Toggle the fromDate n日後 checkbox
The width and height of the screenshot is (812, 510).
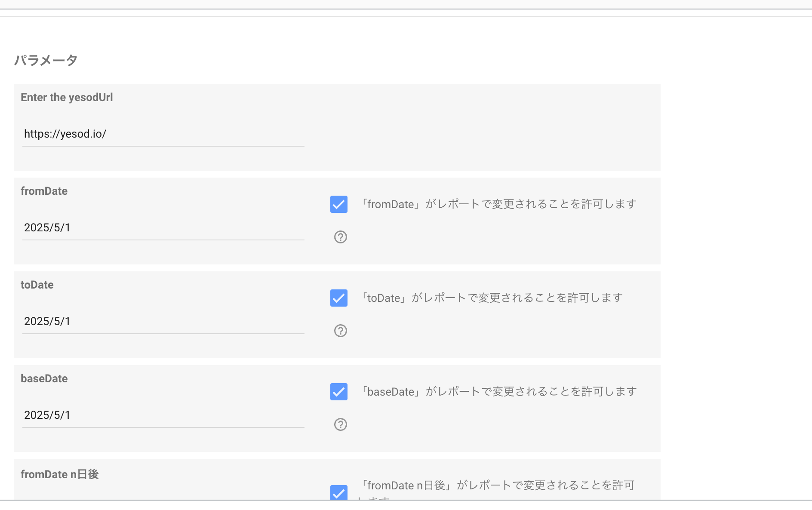(339, 492)
